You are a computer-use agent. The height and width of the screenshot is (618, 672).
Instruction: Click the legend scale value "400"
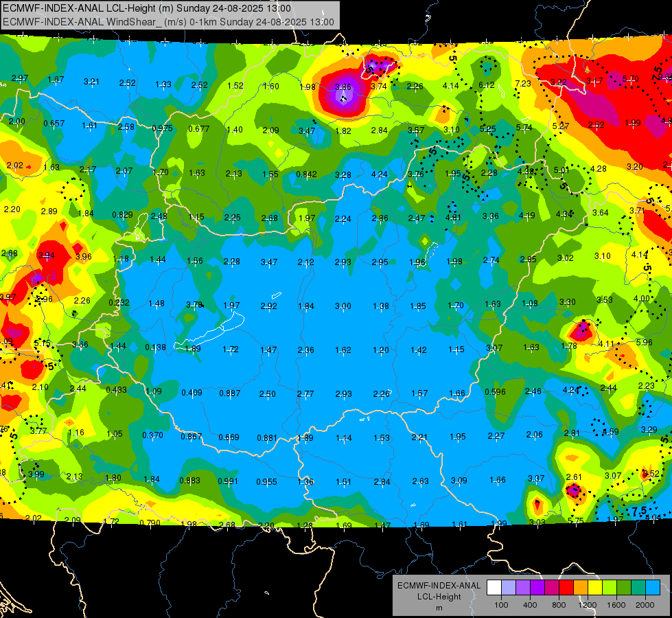pos(530,605)
